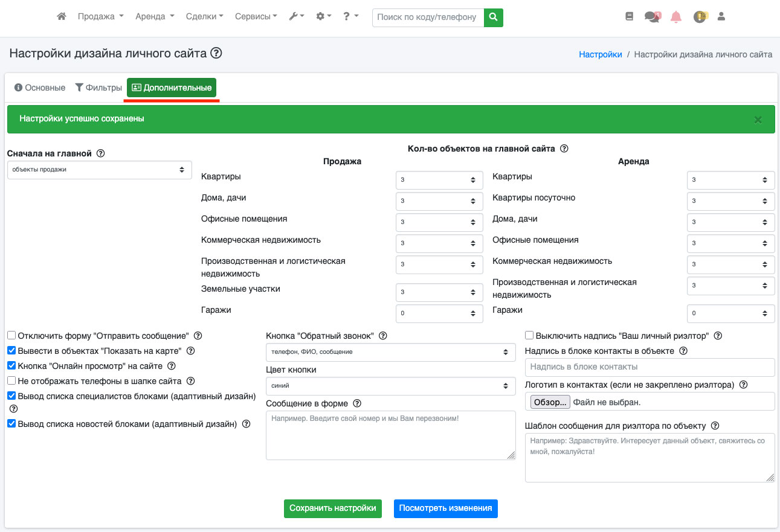
Task: Click help icon for "Онлайн просмотр" option
Action: pos(172,366)
